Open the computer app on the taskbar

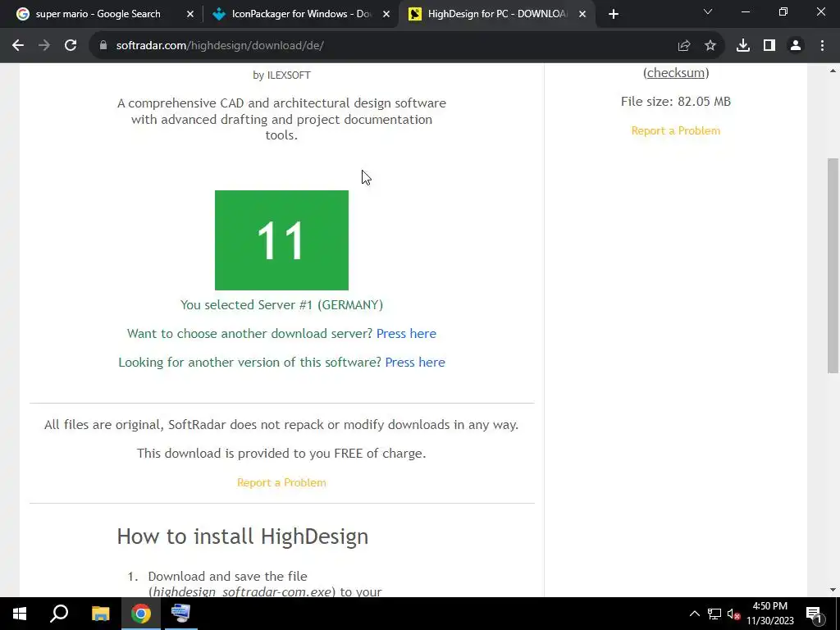click(181, 614)
